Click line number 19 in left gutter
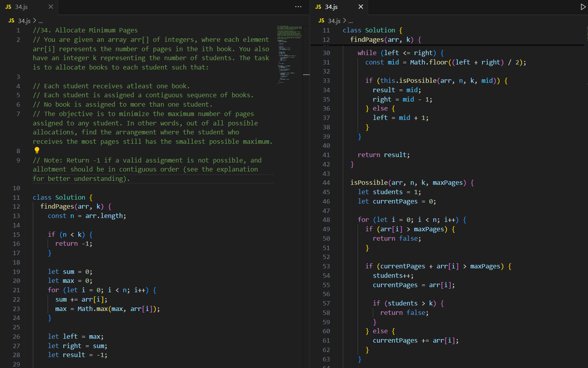The height and width of the screenshot is (368, 588). pos(16,271)
